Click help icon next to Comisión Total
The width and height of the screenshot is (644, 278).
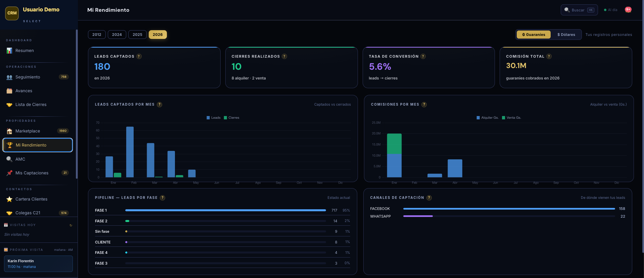point(549,56)
